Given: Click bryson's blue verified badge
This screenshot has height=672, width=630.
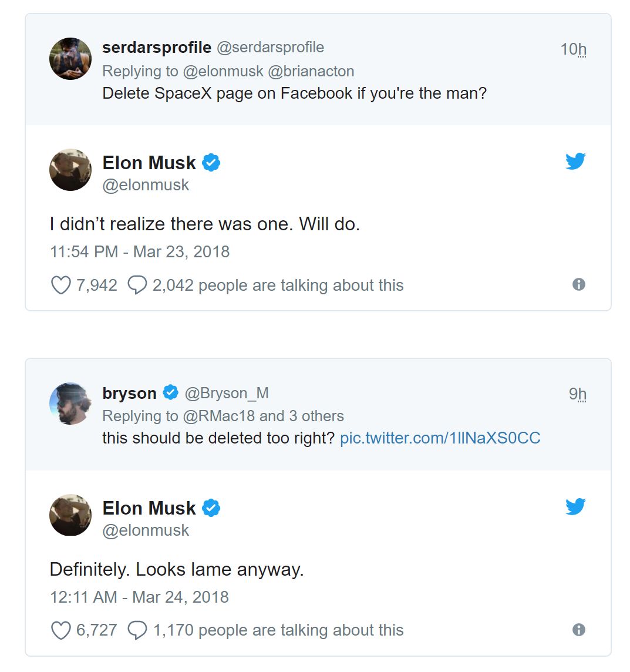Looking at the screenshot, I should pyautogui.click(x=171, y=392).
